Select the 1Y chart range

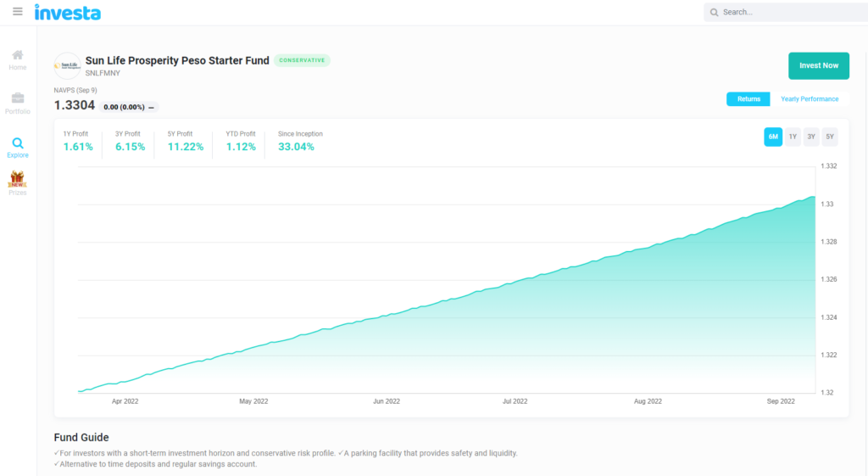click(793, 137)
